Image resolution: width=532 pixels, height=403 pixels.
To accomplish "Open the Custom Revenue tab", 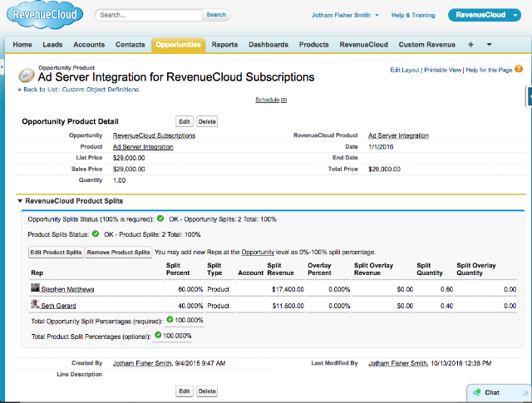I will pos(426,45).
